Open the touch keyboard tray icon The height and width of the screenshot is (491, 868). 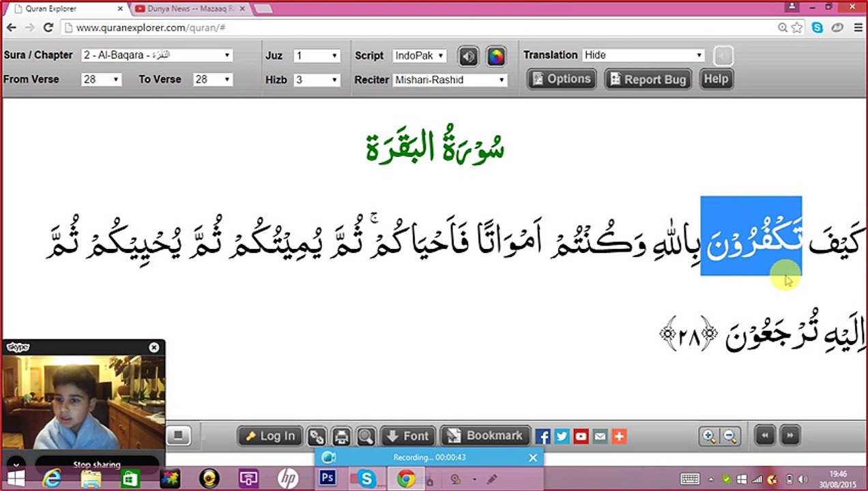click(690, 479)
